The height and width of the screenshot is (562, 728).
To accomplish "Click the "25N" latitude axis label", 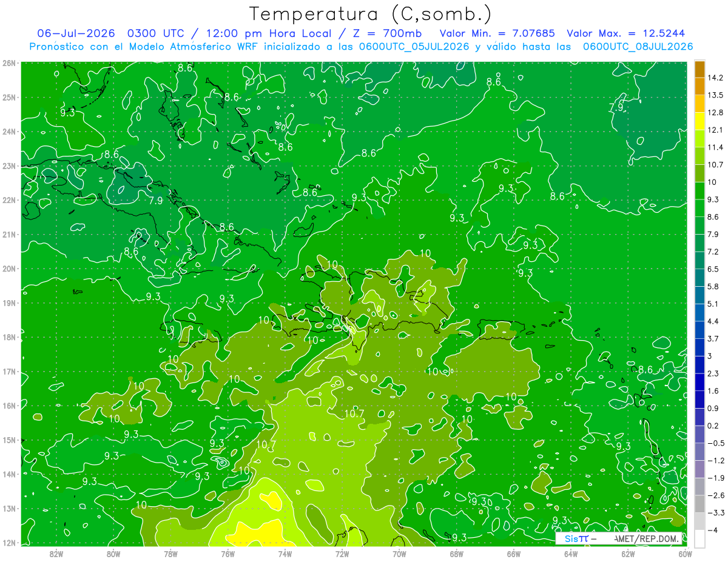I will point(8,97).
